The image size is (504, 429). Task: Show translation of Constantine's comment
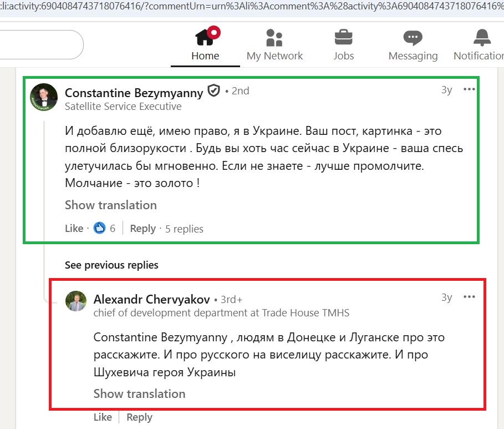(110, 205)
